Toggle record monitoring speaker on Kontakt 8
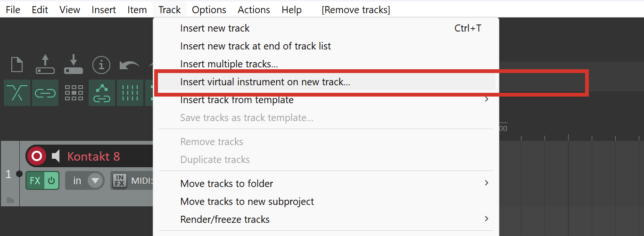Viewport: 644px width, 236px height. coord(56,156)
